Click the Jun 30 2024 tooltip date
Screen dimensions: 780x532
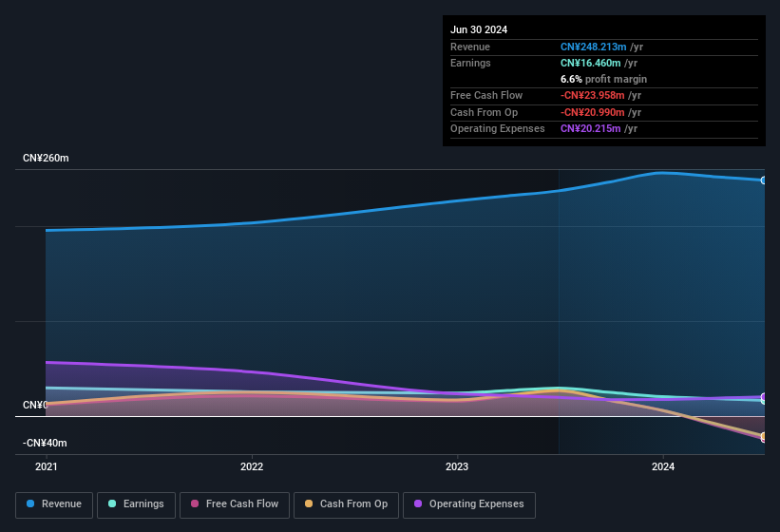point(479,29)
